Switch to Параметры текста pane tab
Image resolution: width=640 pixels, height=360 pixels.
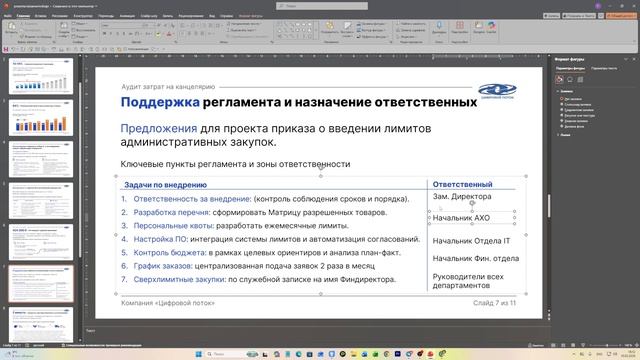click(x=604, y=69)
